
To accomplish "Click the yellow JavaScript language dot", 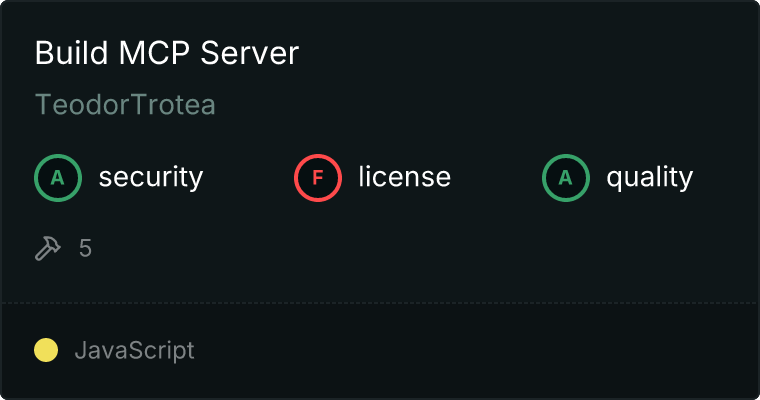I will (x=46, y=350).
